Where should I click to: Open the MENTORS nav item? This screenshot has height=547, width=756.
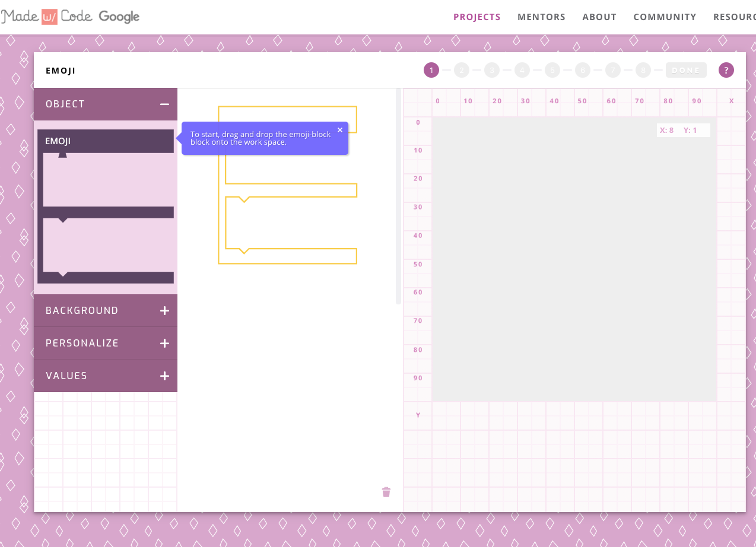pyautogui.click(x=541, y=17)
